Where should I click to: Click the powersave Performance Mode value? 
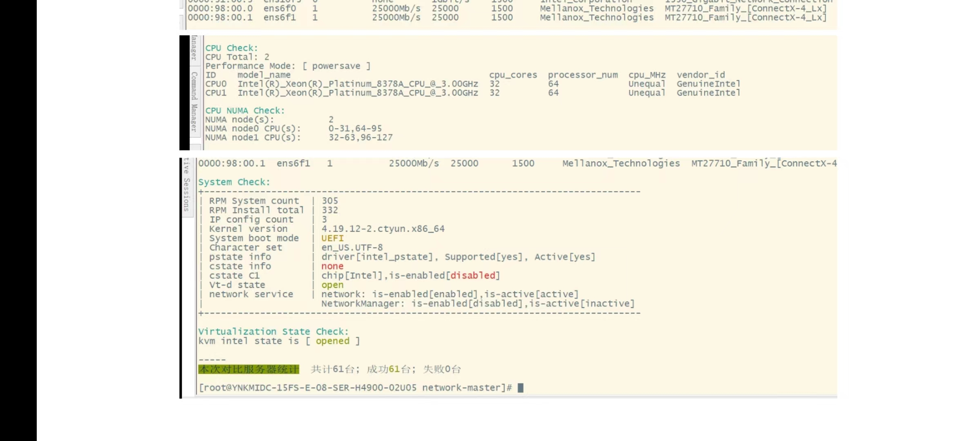click(x=336, y=66)
